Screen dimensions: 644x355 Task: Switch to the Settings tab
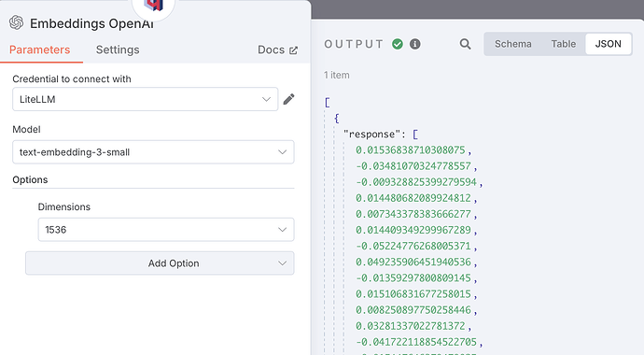[118, 50]
